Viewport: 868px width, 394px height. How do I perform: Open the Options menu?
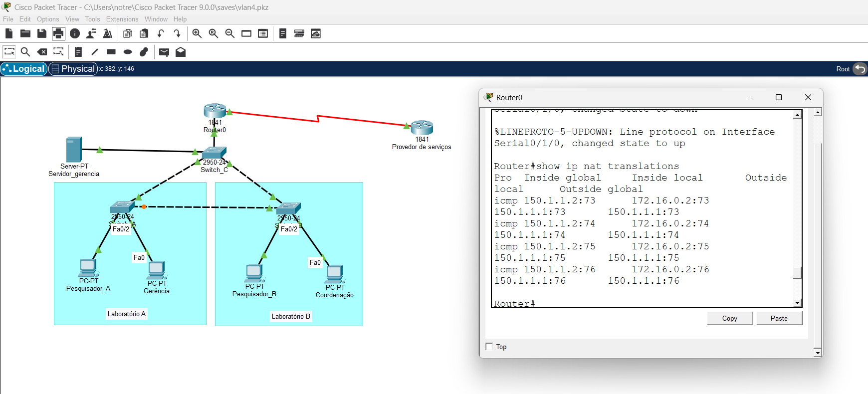[48, 19]
